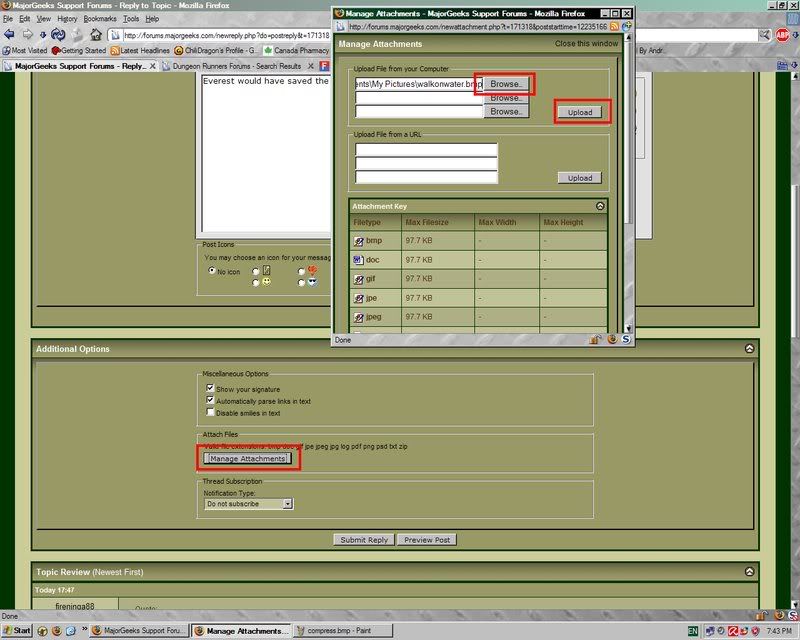Click Upload for file from computer
Viewport: 800px width, 640px height.
coord(580,112)
